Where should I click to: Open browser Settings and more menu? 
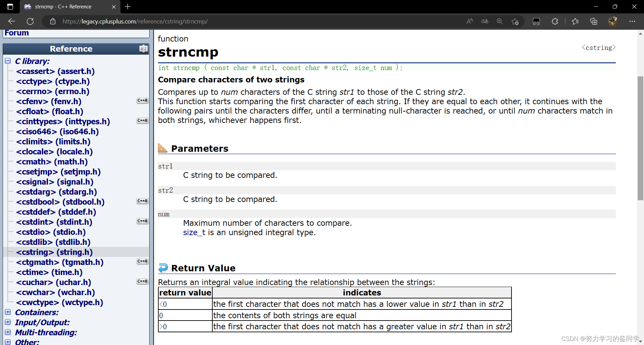point(632,21)
